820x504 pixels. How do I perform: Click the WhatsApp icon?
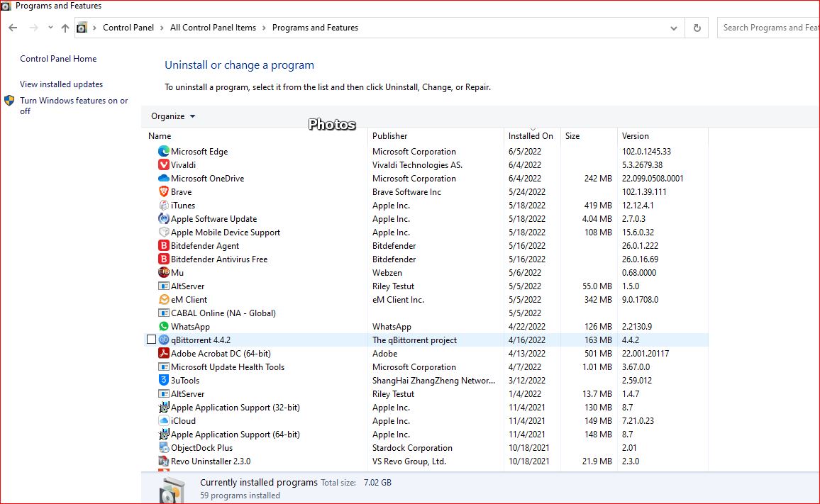(164, 326)
